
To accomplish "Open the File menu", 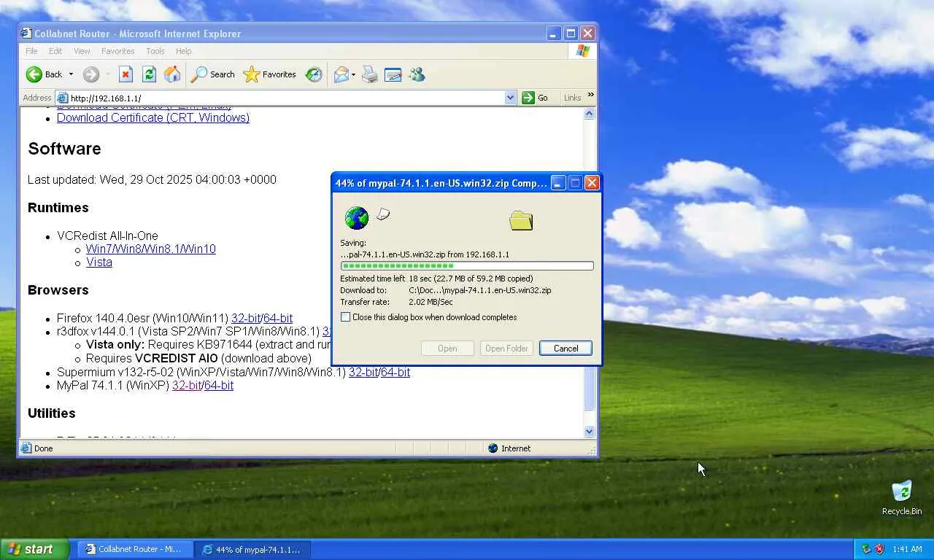I will (x=31, y=51).
